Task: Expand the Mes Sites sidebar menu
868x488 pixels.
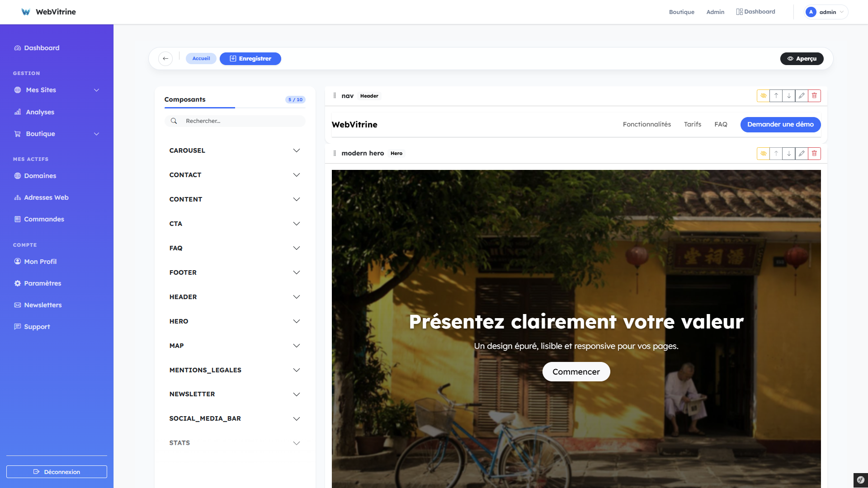Action: point(40,90)
